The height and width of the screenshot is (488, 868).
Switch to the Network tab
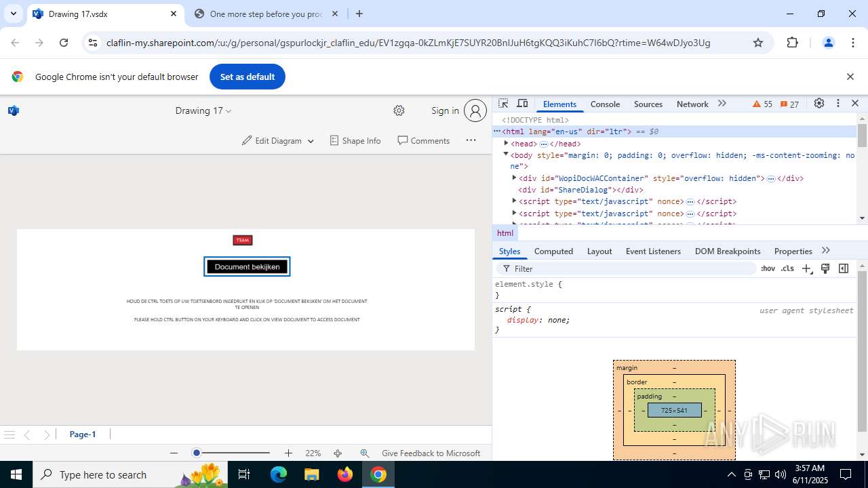tap(692, 104)
